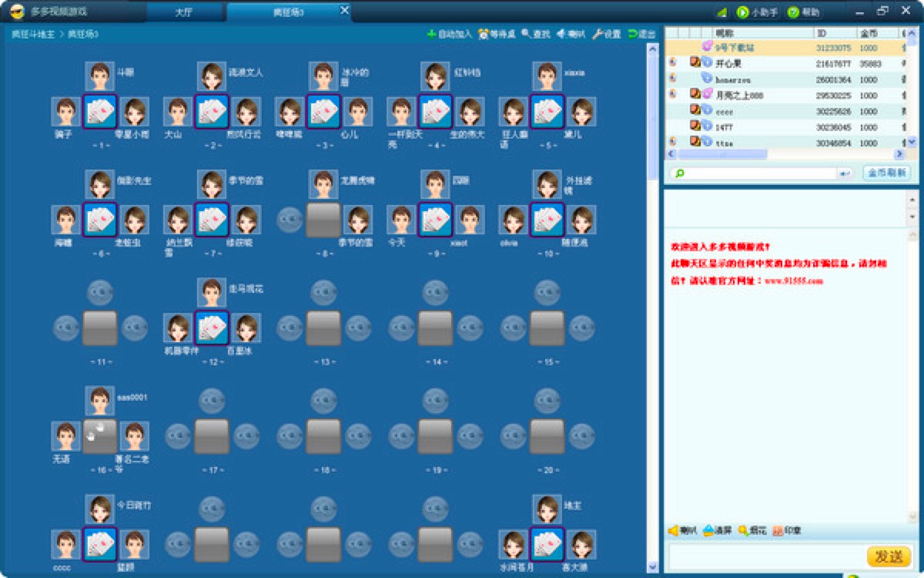Select the user row 1477

pyautogui.click(x=785, y=127)
